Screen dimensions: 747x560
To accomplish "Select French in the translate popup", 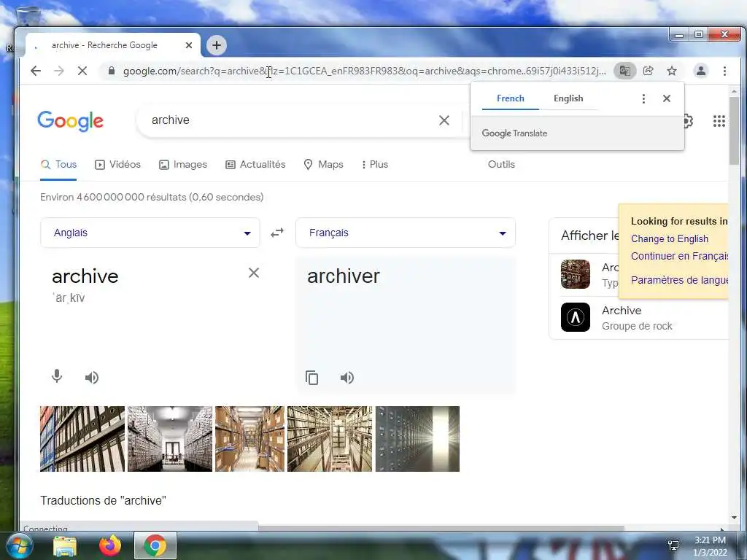I will (x=510, y=98).
